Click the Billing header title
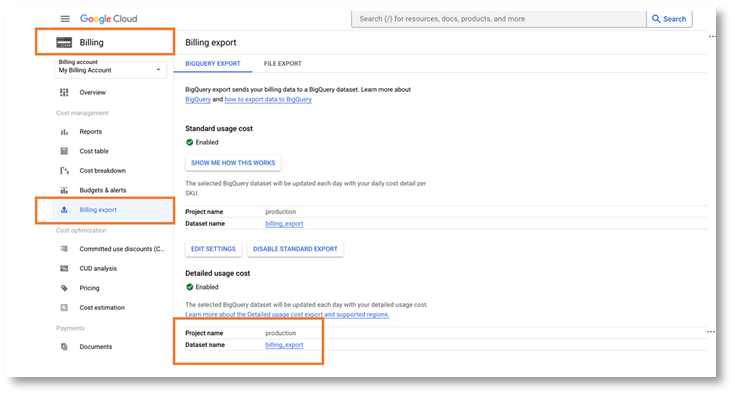 pyautogui.click(x=91, y=43)
